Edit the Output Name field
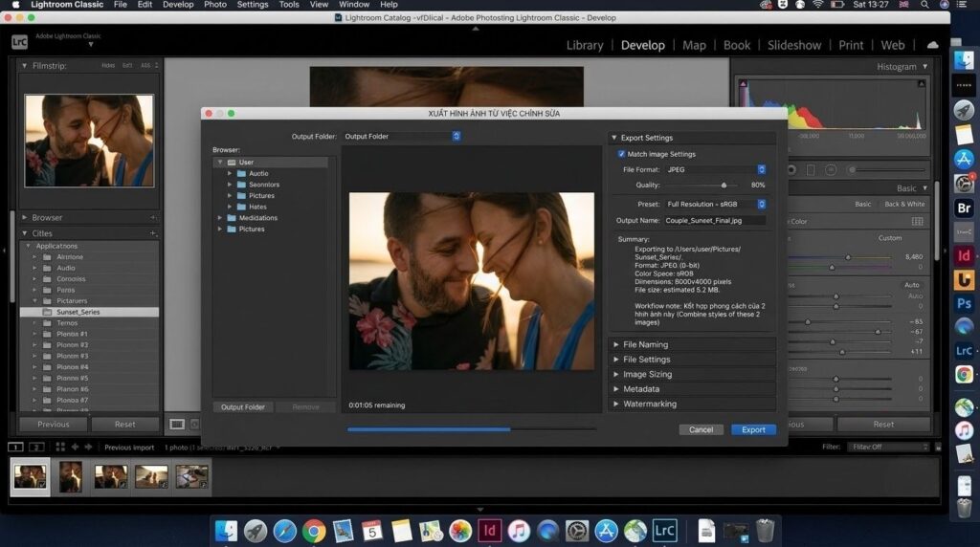The image size is (980, 547). point(714,220)
